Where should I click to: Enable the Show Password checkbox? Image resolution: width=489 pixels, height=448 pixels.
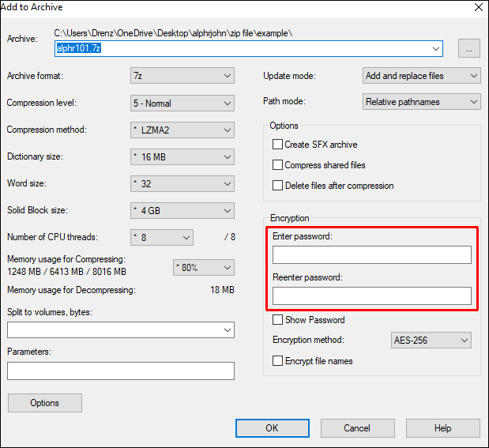[x=278, y=320]
